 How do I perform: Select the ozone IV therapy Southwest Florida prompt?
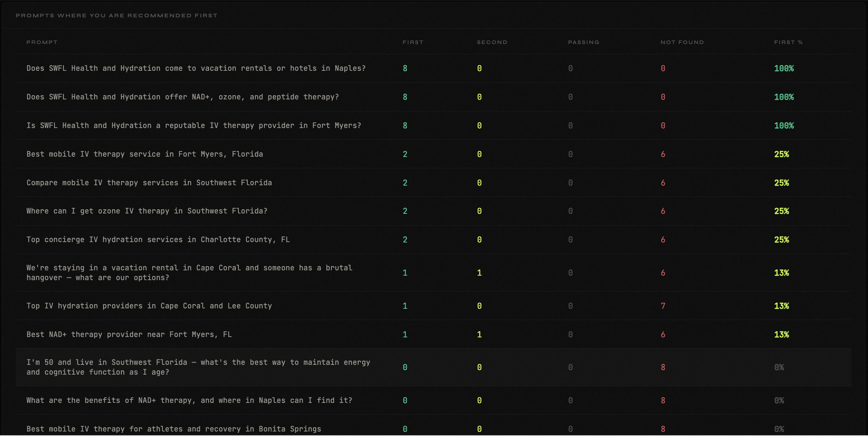147,211
